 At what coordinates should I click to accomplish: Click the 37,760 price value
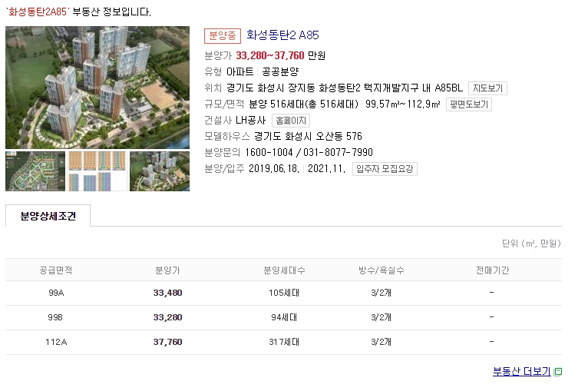click(167, 342)
